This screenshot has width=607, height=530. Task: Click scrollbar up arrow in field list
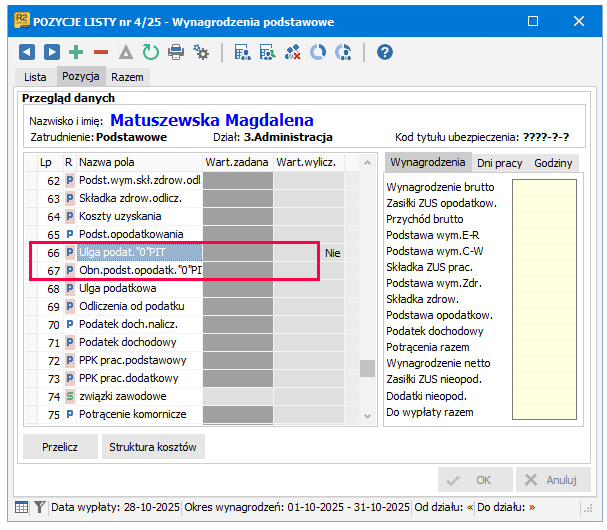click(x=367, y=163)
